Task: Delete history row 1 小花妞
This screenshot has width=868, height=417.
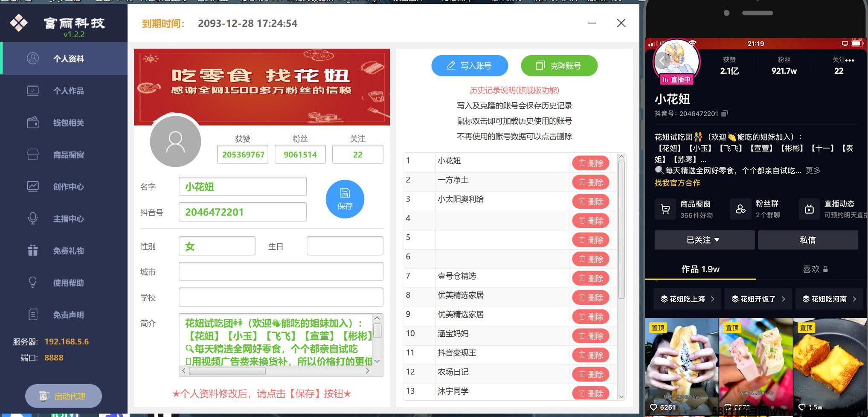Action: (x=591, y=163)
